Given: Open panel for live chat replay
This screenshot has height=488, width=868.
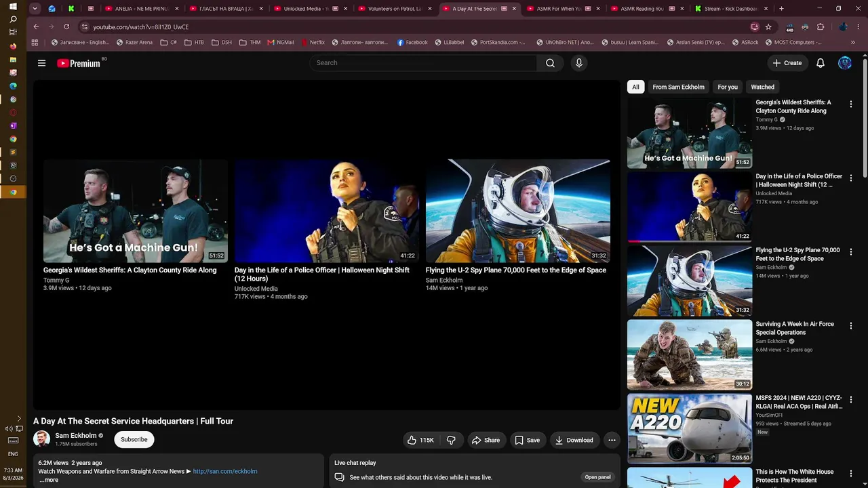Looking at the screenshot, I should click(597, 477).
